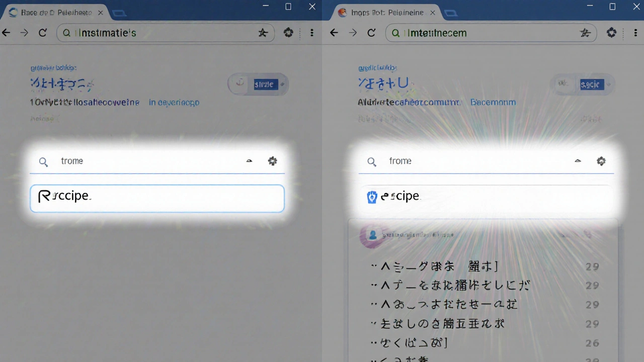Click the Recipe search suggestion on the left
644x362 pixels.
[x=65, y=196]
